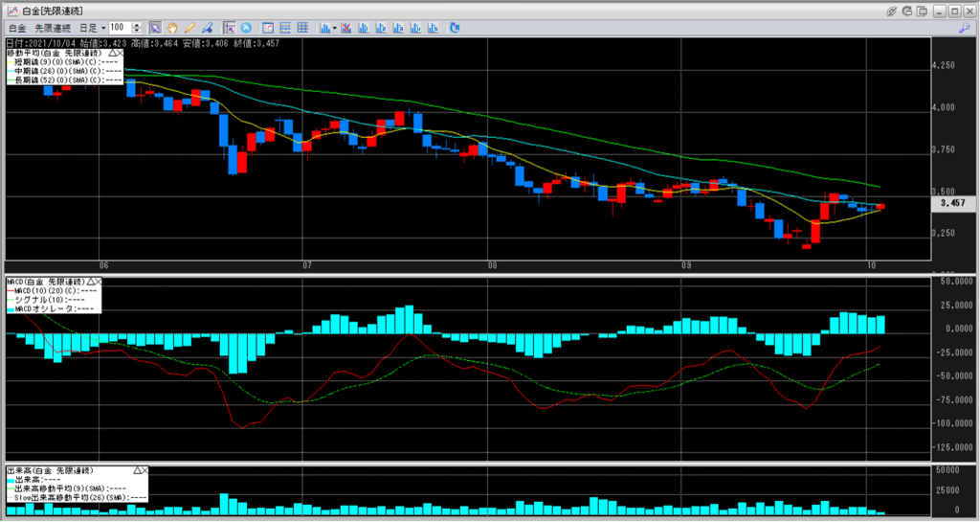The height and width of the screenshot is (522, 980).
Task: Open the 先限連続 contract menu
Action: pos(53,28)
